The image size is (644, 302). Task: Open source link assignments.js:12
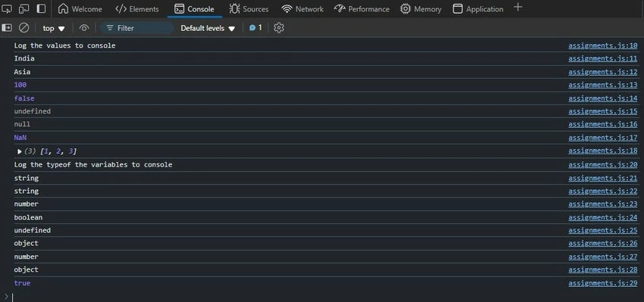602,72
